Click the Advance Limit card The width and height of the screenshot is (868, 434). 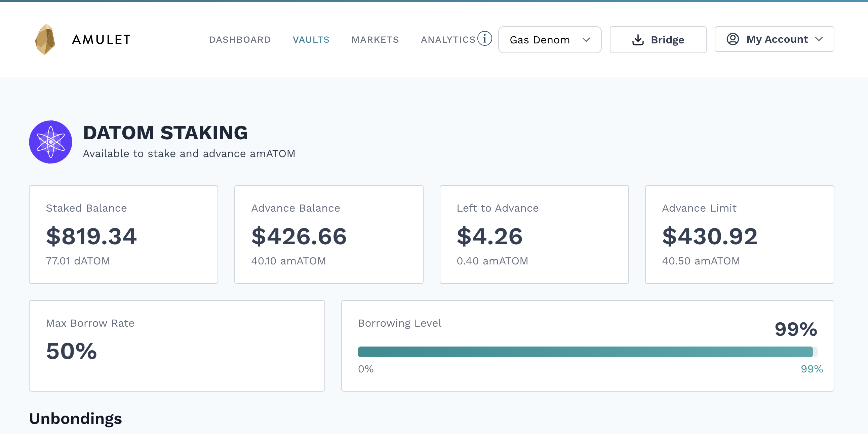(x=739, y=234)
